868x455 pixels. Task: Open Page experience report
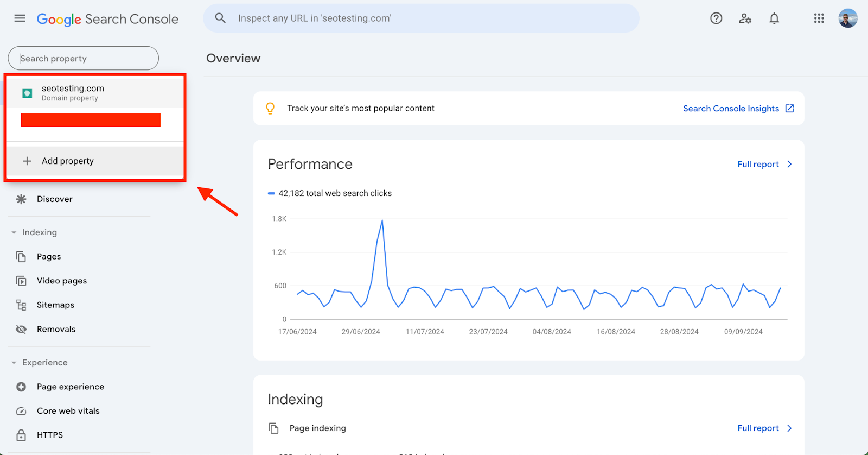tap(71, 387)
